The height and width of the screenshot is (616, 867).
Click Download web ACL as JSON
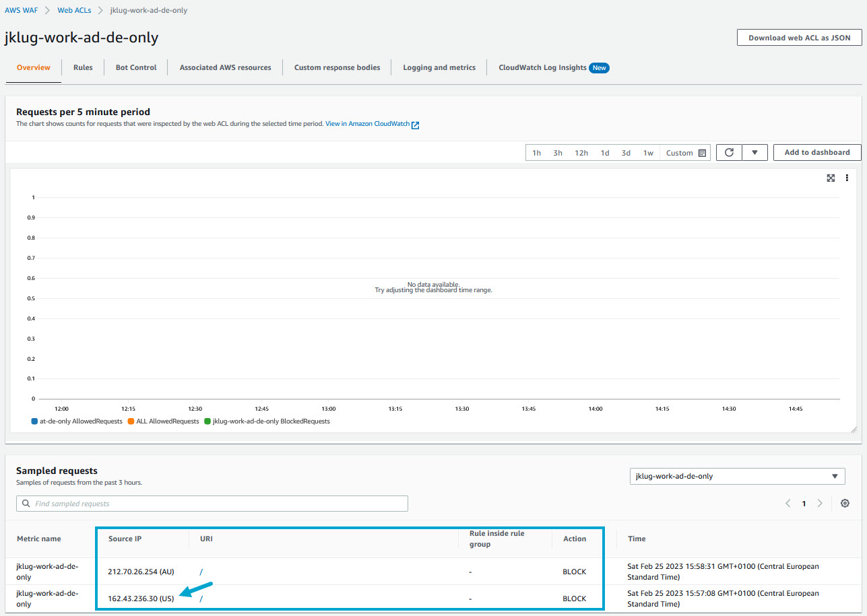[799, 37]
